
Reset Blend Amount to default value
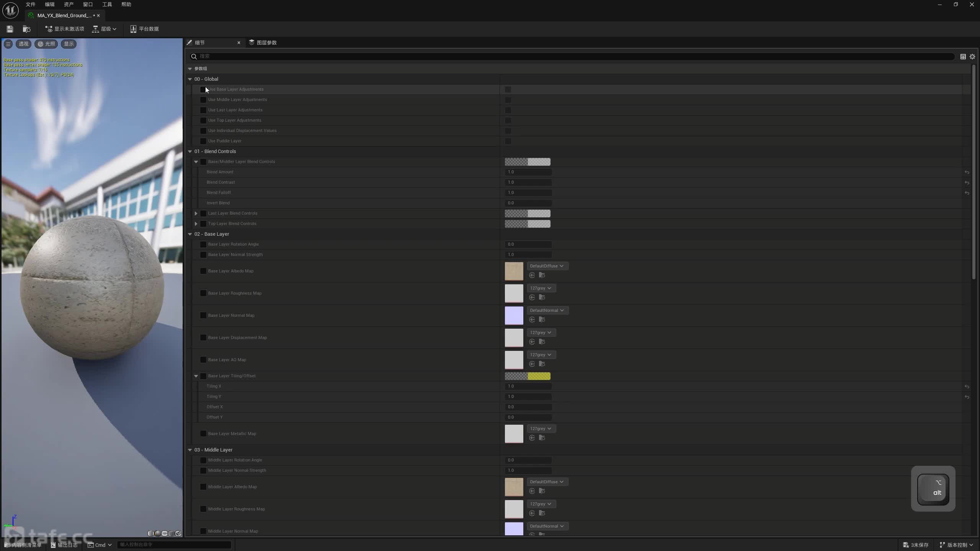coord(967,172)
